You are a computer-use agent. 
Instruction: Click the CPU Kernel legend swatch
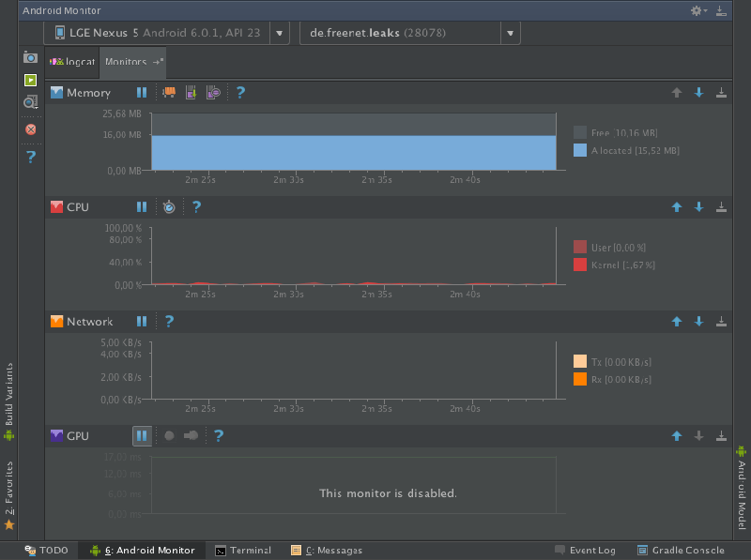click(580, 265)
